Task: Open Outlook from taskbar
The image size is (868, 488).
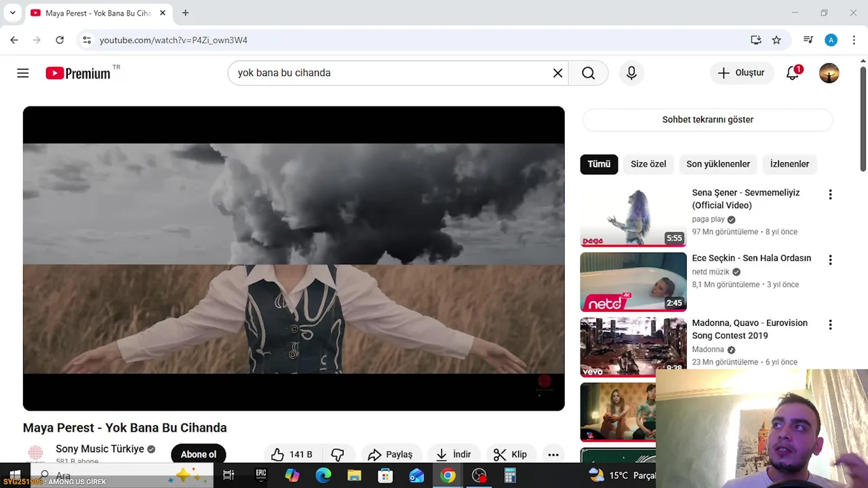Action: 416,475
